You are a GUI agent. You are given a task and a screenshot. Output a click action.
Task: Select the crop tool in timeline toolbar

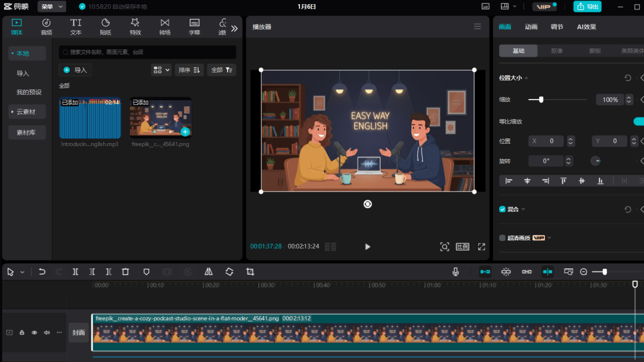pos(250,272)
